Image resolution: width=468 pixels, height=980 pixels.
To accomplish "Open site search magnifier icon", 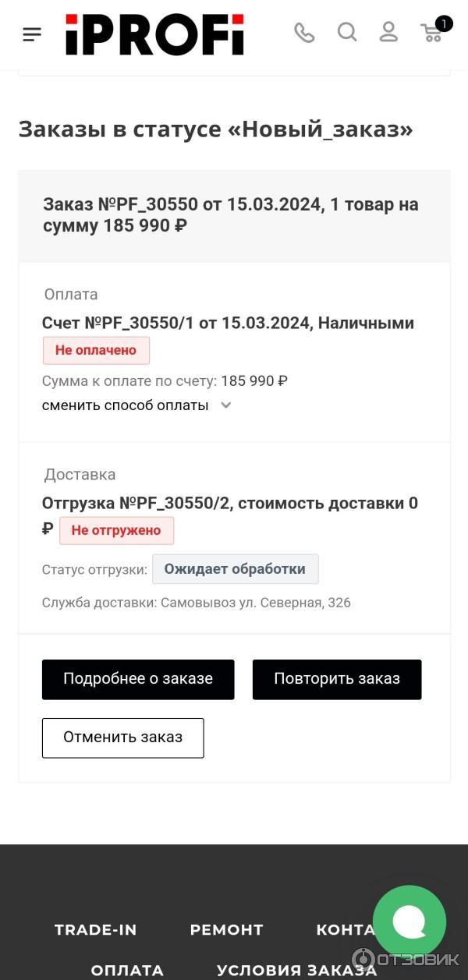I will 347,33.
